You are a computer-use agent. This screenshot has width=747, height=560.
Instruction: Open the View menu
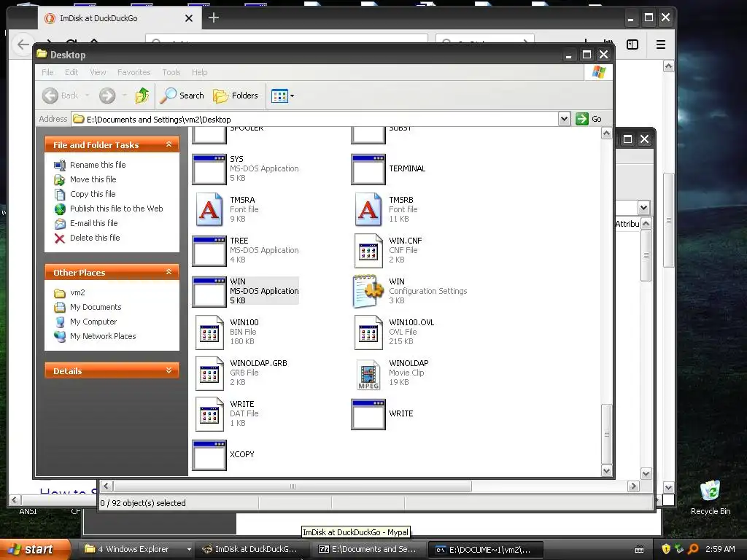point(98,72)
